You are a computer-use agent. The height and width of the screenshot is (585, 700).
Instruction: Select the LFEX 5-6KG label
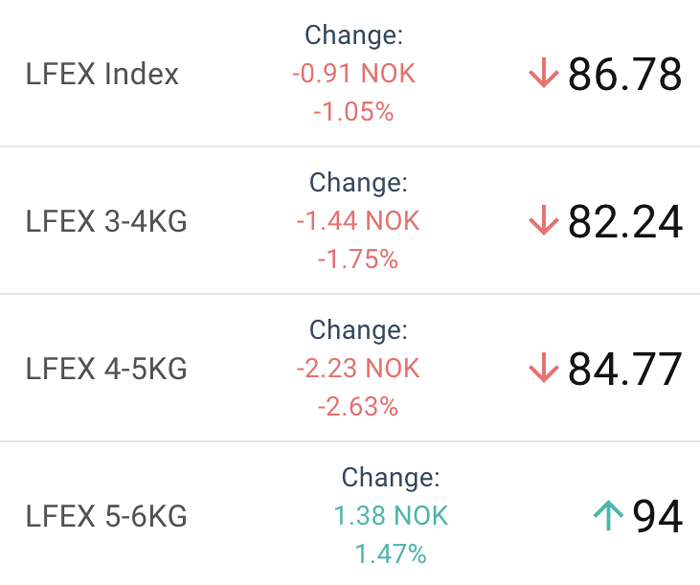coord(106,516)
